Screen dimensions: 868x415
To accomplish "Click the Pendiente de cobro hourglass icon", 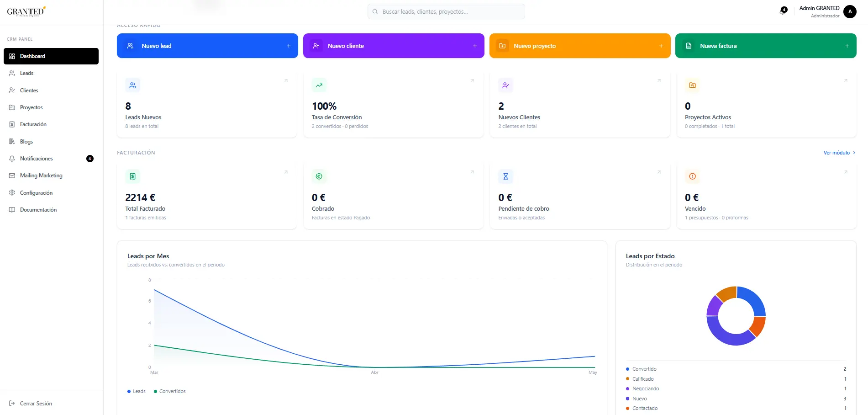I will [x=506, y=176].
